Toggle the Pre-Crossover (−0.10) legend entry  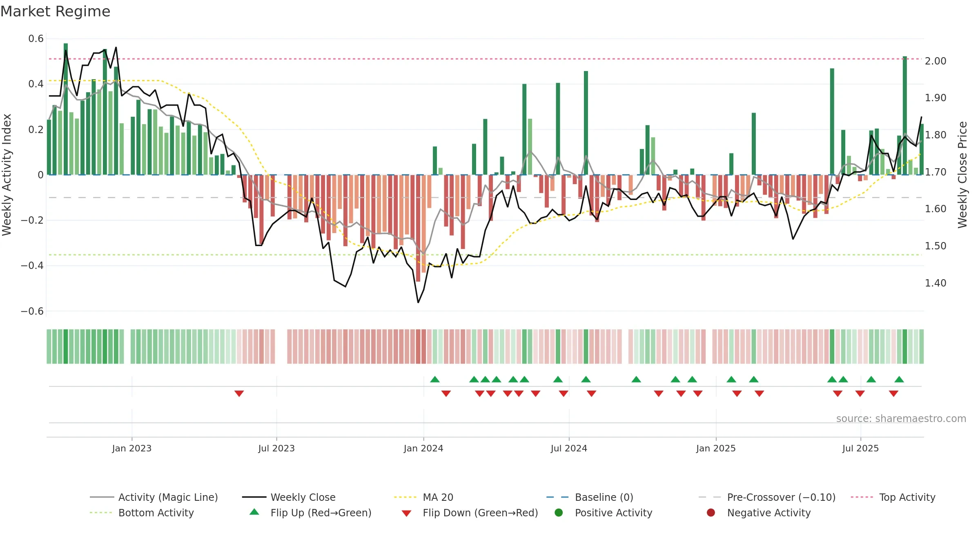pyautogui.click(x=767, y=497)
